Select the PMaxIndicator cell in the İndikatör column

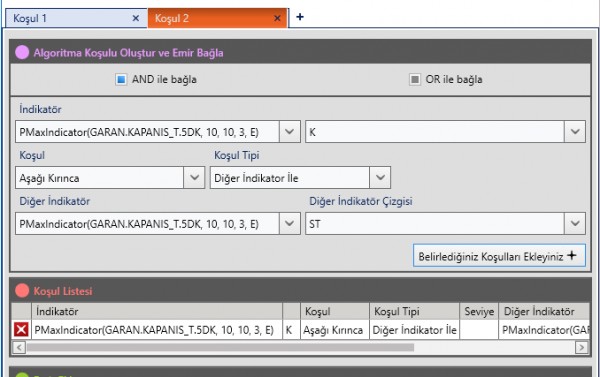pos(157,330)
